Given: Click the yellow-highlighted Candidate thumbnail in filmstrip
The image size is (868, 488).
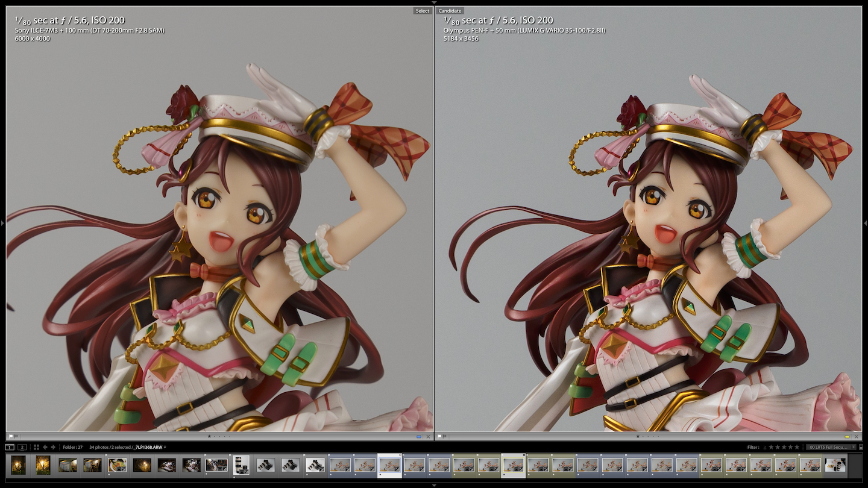Looking at the screenshot, I should click(514, 465).
